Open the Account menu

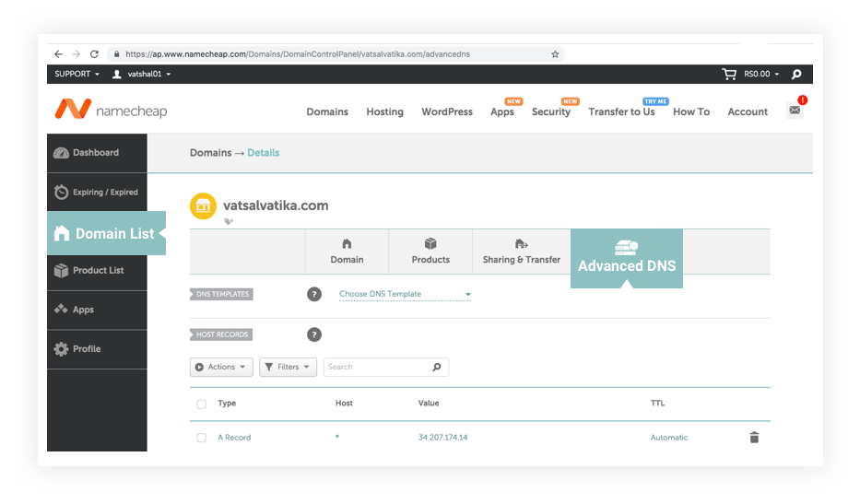tap(748, 111)
